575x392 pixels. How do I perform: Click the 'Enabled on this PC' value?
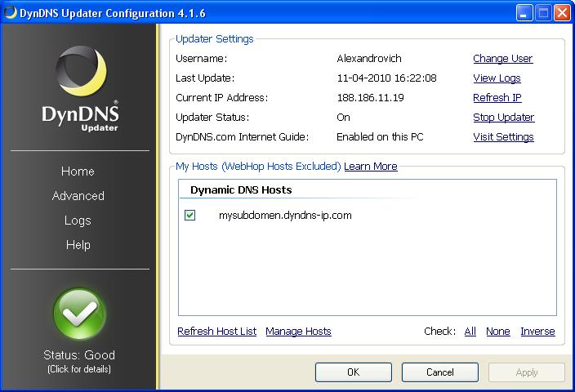coord(380,136)
